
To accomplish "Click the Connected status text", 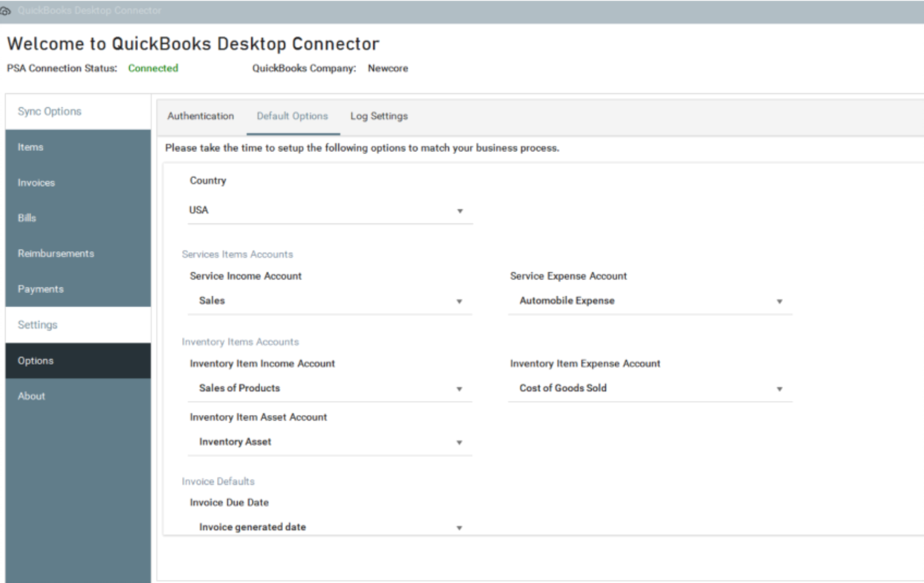I will tap(153, 68).
